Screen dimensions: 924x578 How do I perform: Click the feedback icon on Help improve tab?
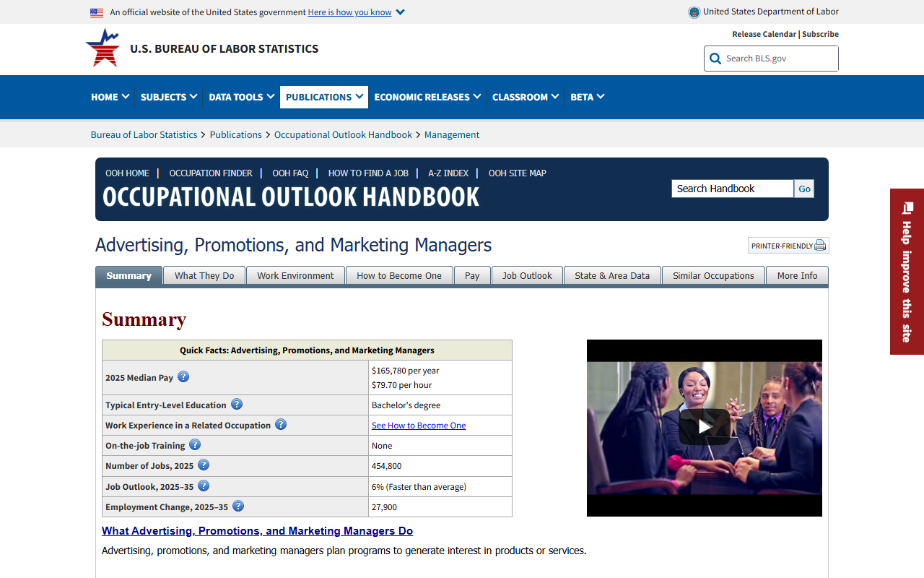click(907, 208)
